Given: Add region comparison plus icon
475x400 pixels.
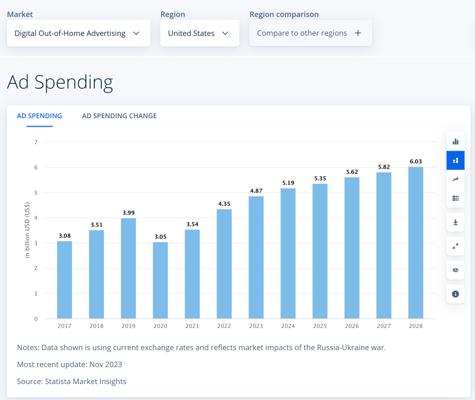Looking at the screenshot, I should (x=358, y=33).
